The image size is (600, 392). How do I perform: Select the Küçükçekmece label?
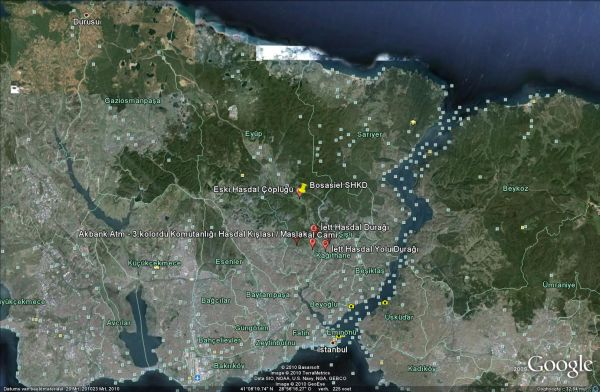pyautogui.click(x=154, y=263)
